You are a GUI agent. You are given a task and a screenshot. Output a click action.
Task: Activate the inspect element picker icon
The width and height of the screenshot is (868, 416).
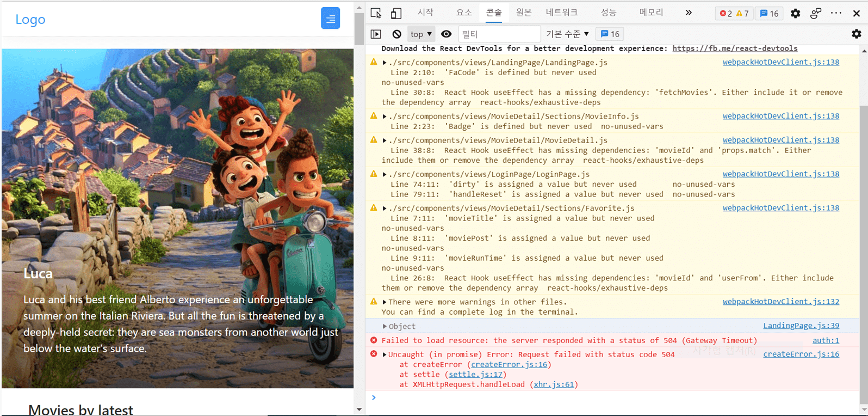(x=376, y=13)
